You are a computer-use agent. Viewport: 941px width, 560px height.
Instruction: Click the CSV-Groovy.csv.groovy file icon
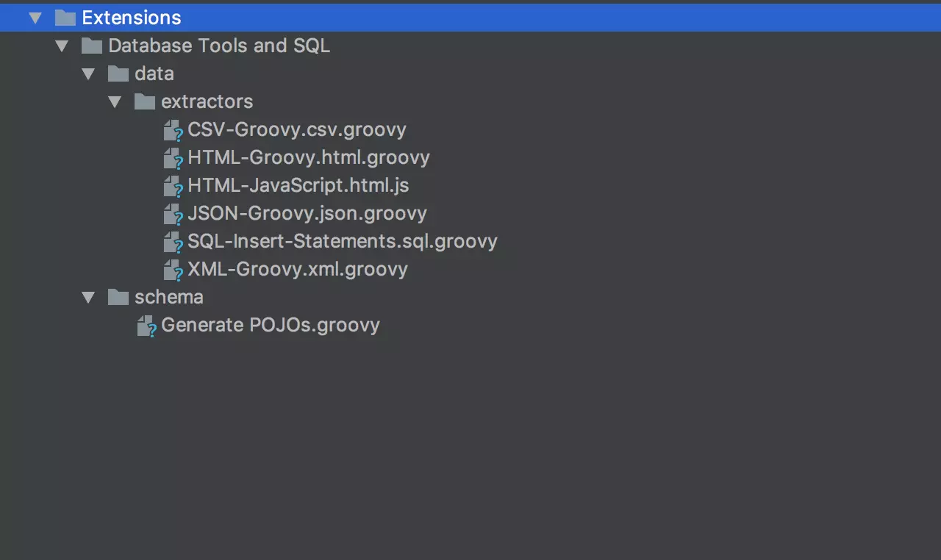(172, 131)
